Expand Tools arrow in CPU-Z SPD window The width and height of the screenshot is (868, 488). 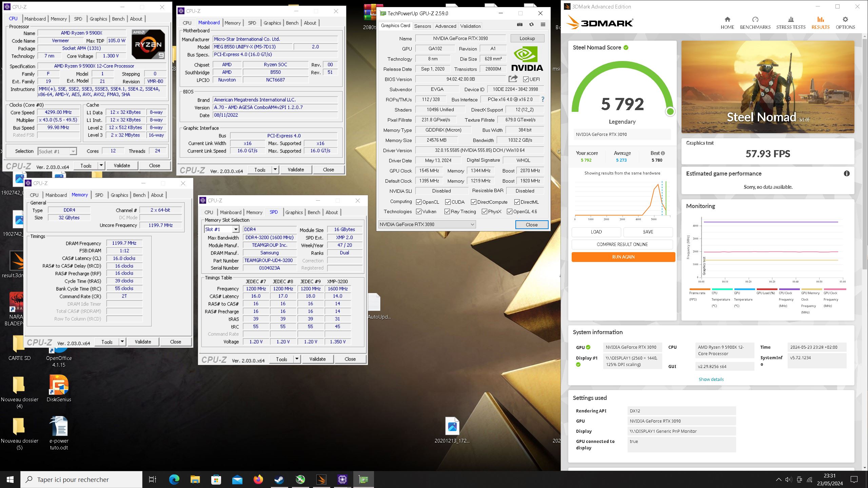(x=297, y=359)
